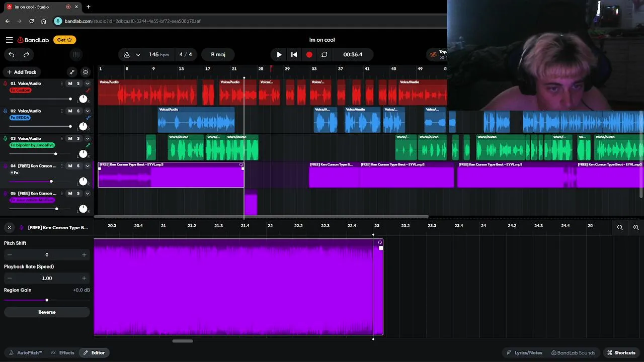Switch to the Editor tab
Screen dimensions: 644x362
[94, 353]
